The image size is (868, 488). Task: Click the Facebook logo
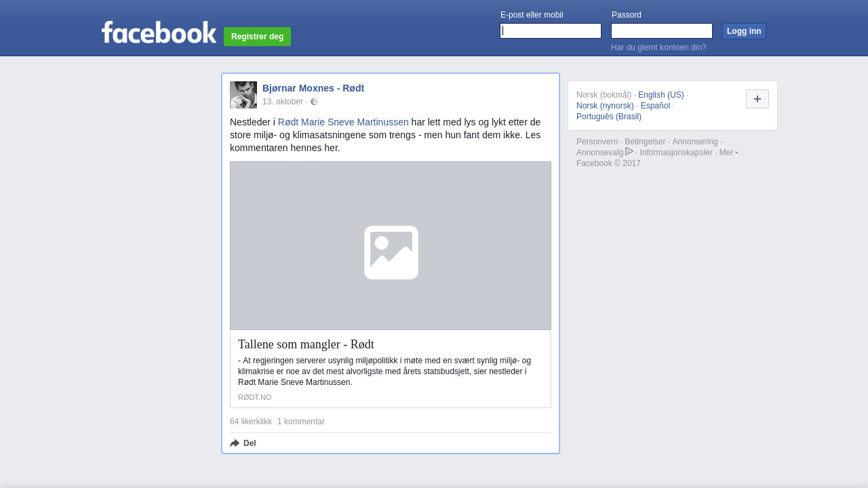(159, 32)
